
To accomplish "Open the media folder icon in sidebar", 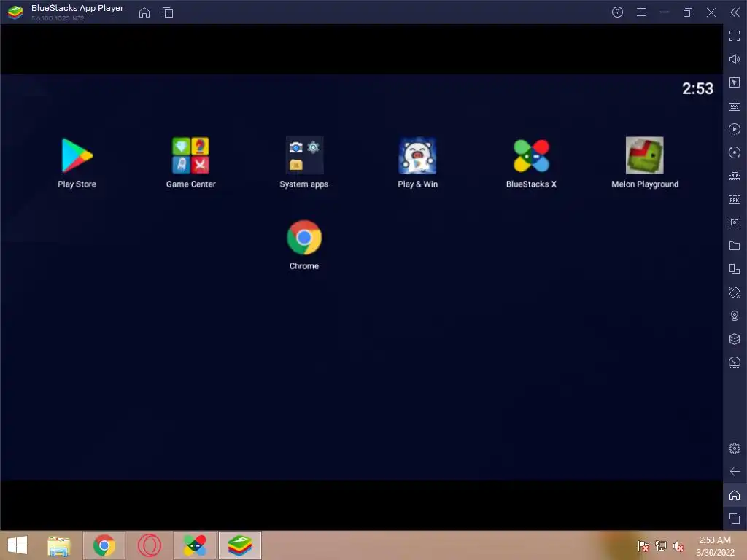I will pyautogui.click(x=735, y=246).
